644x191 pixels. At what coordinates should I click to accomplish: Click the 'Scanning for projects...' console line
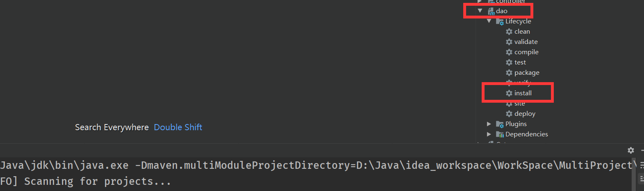coord(98,181)
